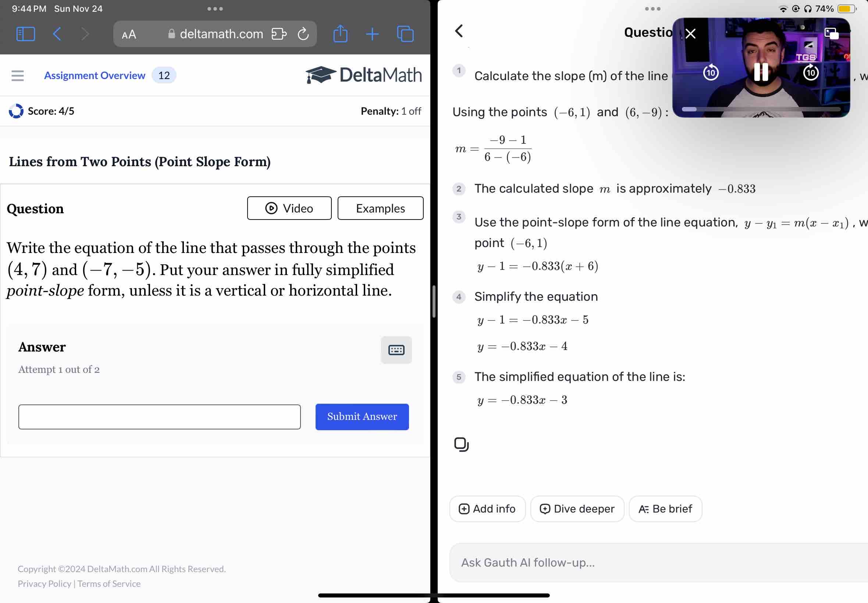Click the step 2 calculated slope text

(x=615, y=189)
